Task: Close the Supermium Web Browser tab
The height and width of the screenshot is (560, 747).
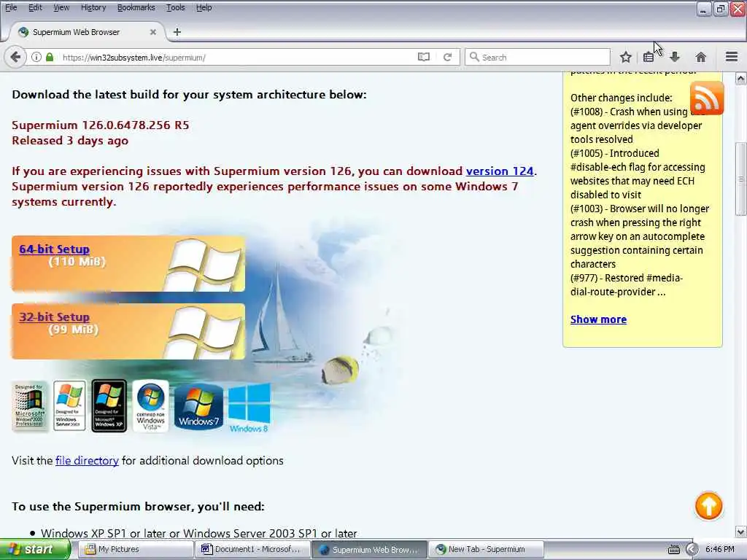Action: [153, 32]
